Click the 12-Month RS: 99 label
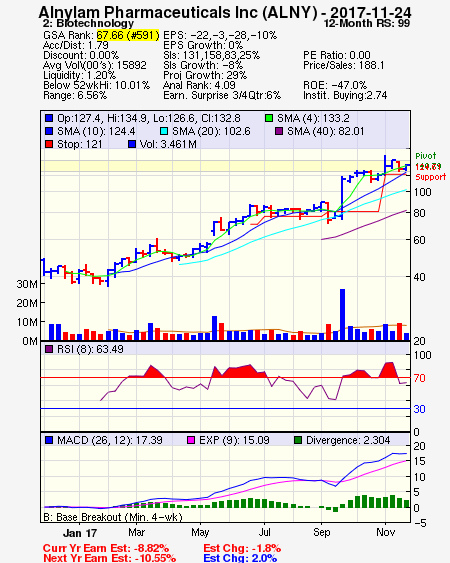Screen dimensions: 450x563 click(367, 24)
